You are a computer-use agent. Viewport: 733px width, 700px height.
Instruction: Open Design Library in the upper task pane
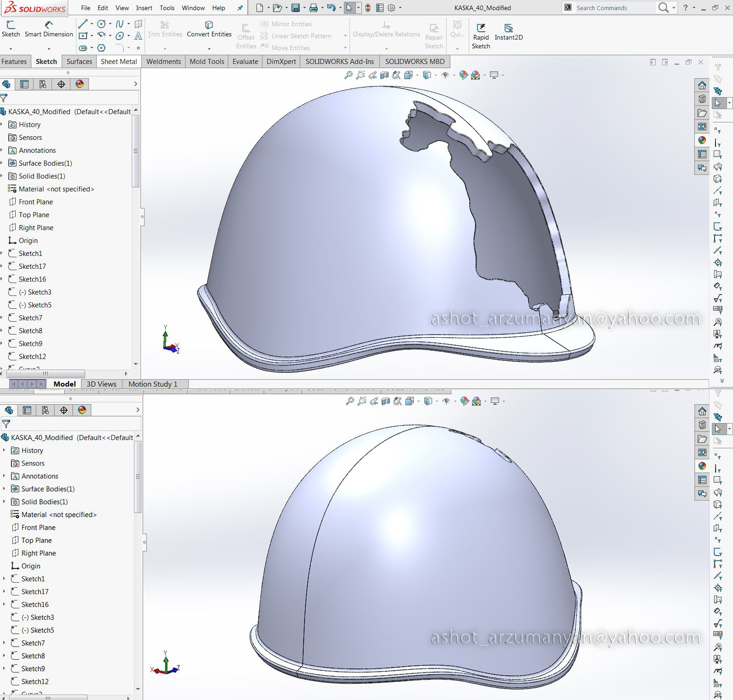tap(702, 99)
